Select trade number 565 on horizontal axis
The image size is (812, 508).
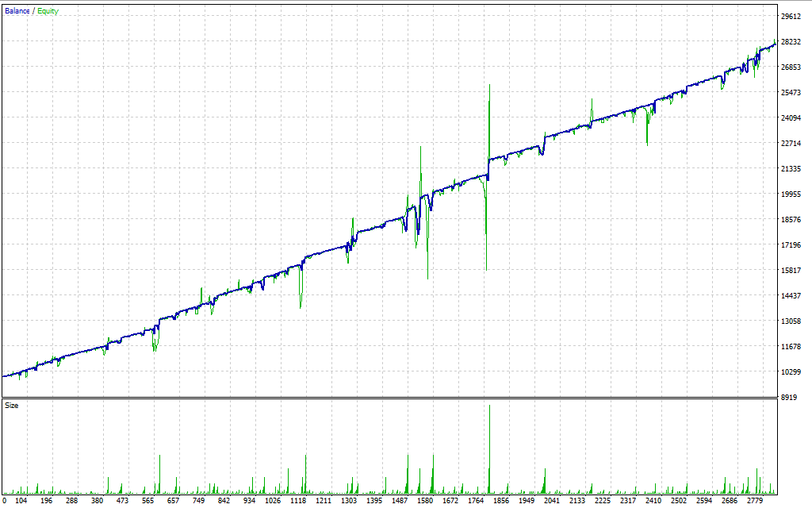coord(147,502)
